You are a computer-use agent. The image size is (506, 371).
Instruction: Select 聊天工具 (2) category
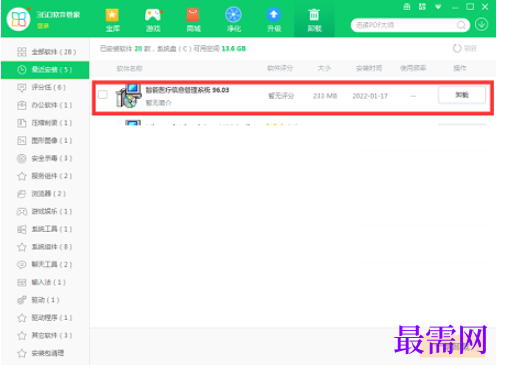click(x=45, y=264)
